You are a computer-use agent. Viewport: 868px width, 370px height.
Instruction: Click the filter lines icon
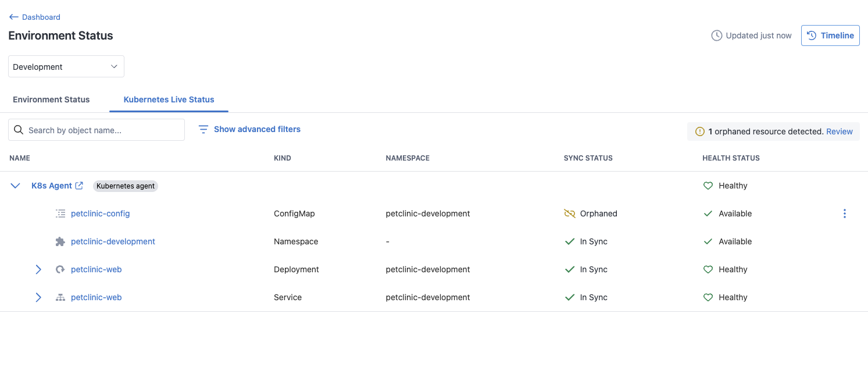[203, 129]
